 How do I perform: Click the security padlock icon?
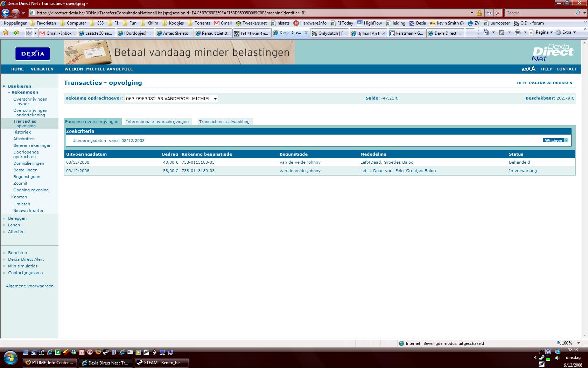479,13
